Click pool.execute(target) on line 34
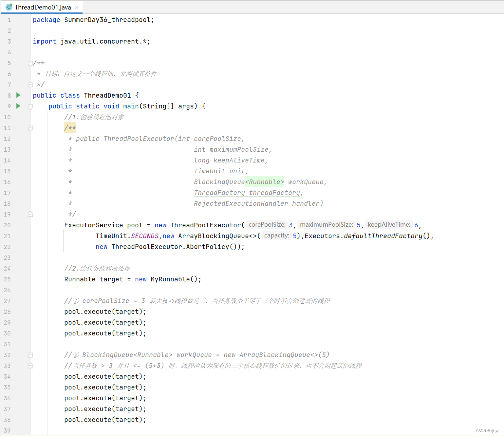This screenshot has width=504, height=436. click(x=105, y=376)
